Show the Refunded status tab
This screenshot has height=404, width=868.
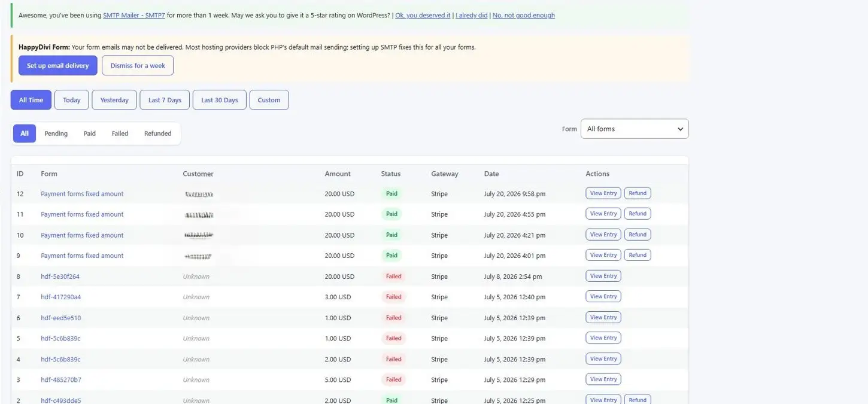click(x=158, y=133)
